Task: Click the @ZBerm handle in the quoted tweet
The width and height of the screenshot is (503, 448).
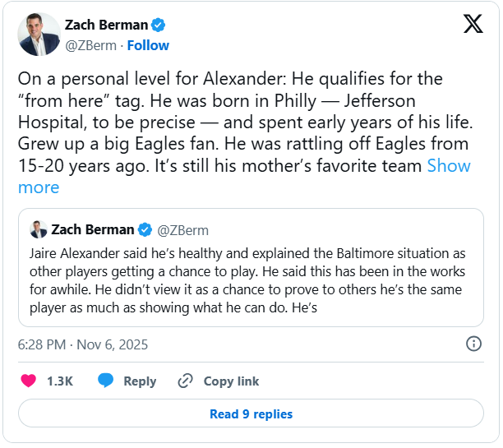Action: pyautogui.click(x=182, y=229)
